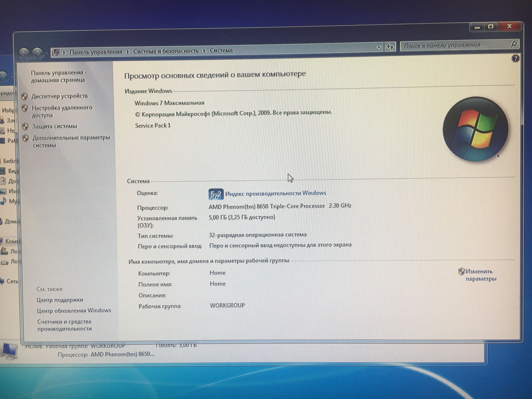Select Windows 7 Максимальная text
The height and width of the screenshot is (399, 532).
[x=169, y=103]
